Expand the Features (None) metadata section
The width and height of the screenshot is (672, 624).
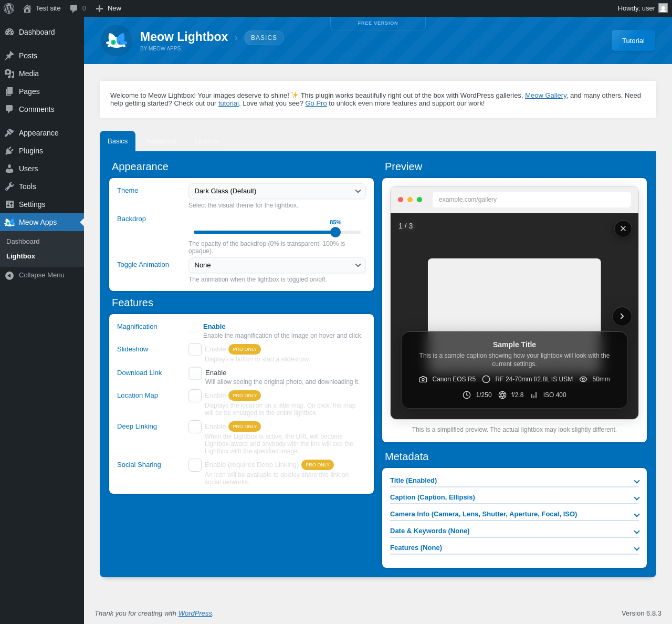pos(514,548)
